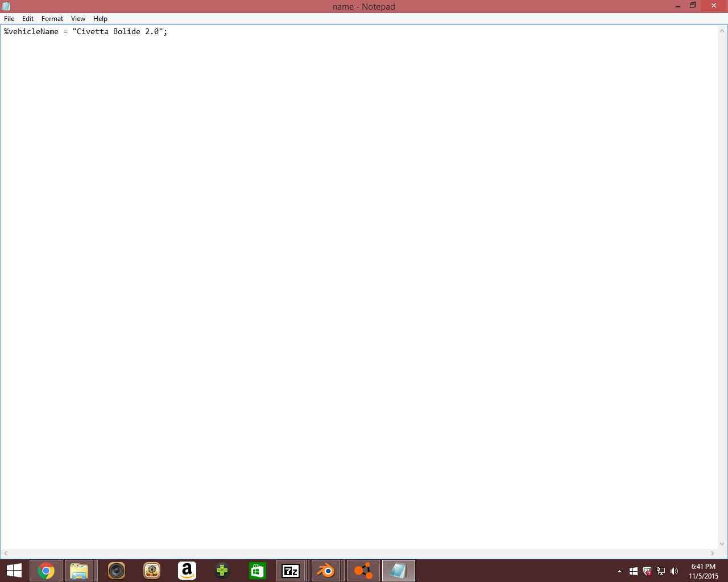Open the clock showing 6:41 PM
The image size is (728, 582).
(x=704, y=571)
